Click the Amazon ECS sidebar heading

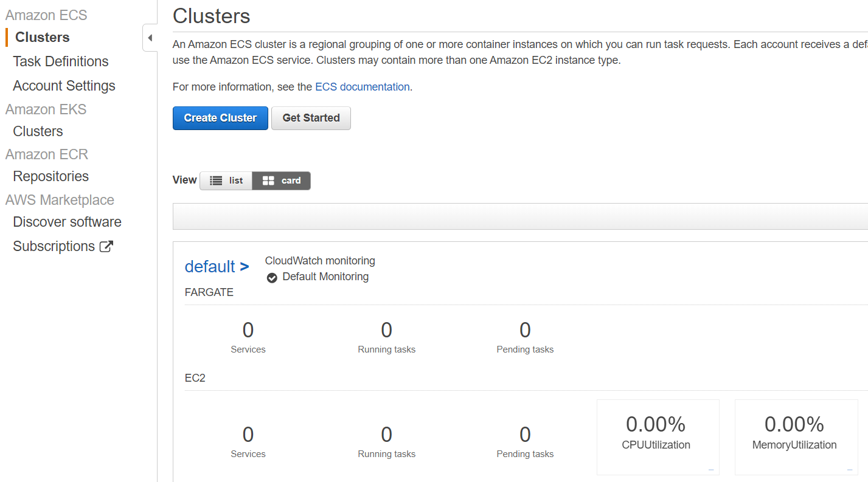click(46, 15)
